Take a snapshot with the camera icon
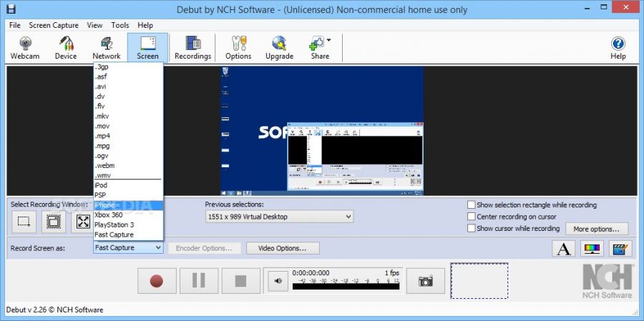This screenshot has height=321, width=644. (x=426, y=281)
